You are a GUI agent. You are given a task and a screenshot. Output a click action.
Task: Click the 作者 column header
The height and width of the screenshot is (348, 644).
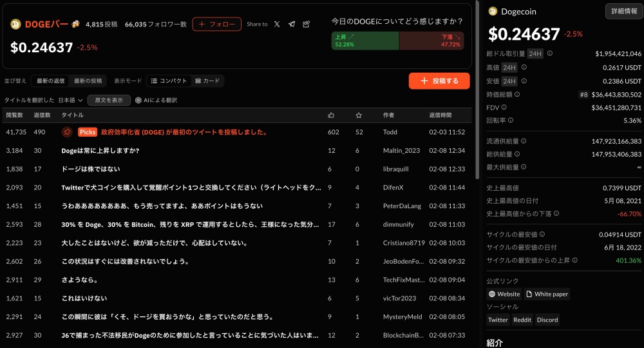point(388,115)
